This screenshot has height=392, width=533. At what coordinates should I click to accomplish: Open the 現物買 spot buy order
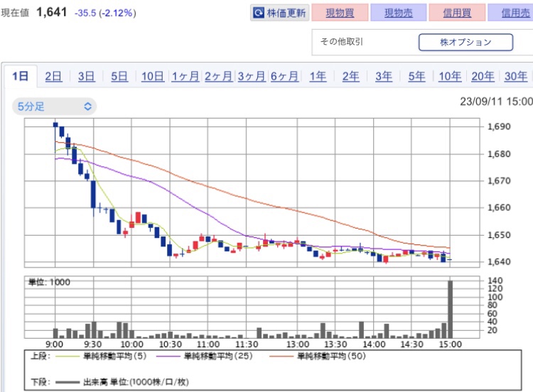pos(340,13)
